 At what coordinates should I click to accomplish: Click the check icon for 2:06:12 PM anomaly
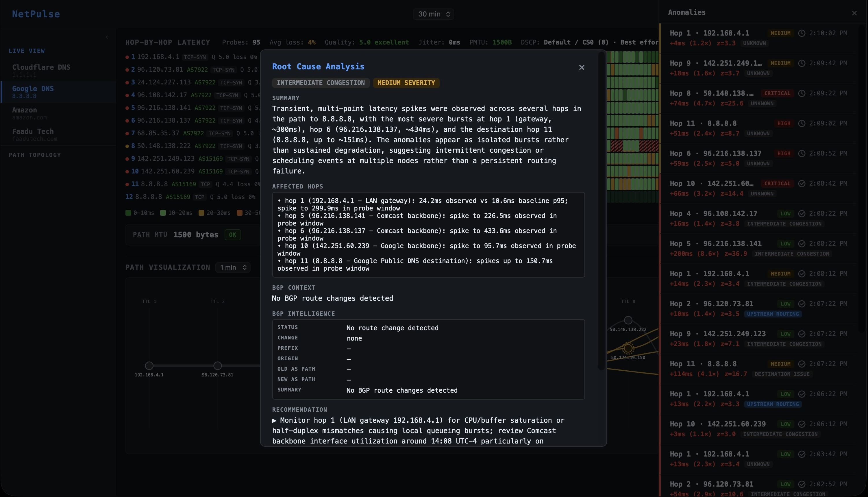802,424
